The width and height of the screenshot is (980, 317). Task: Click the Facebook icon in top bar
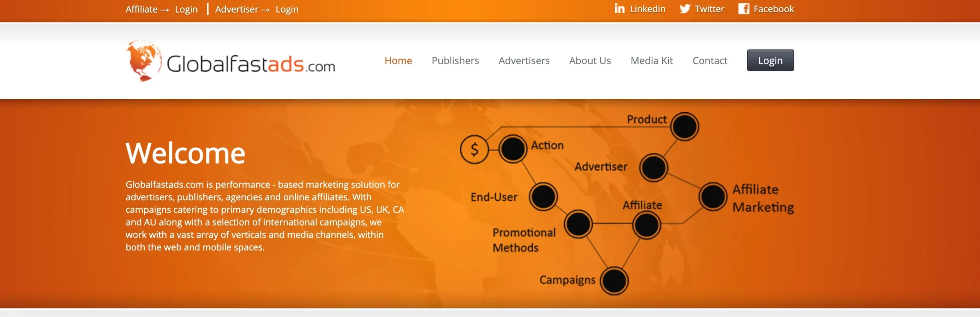click(x=743, y=9)
